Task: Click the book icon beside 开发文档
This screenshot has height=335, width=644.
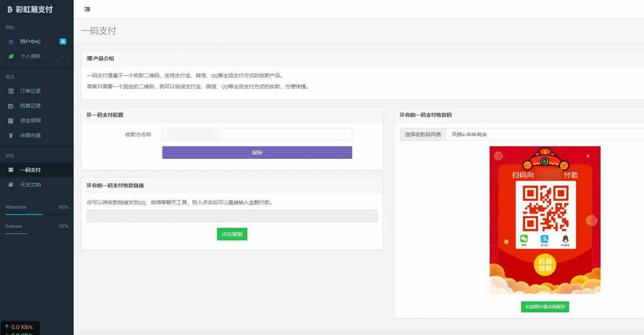Action: coord(11,185)
